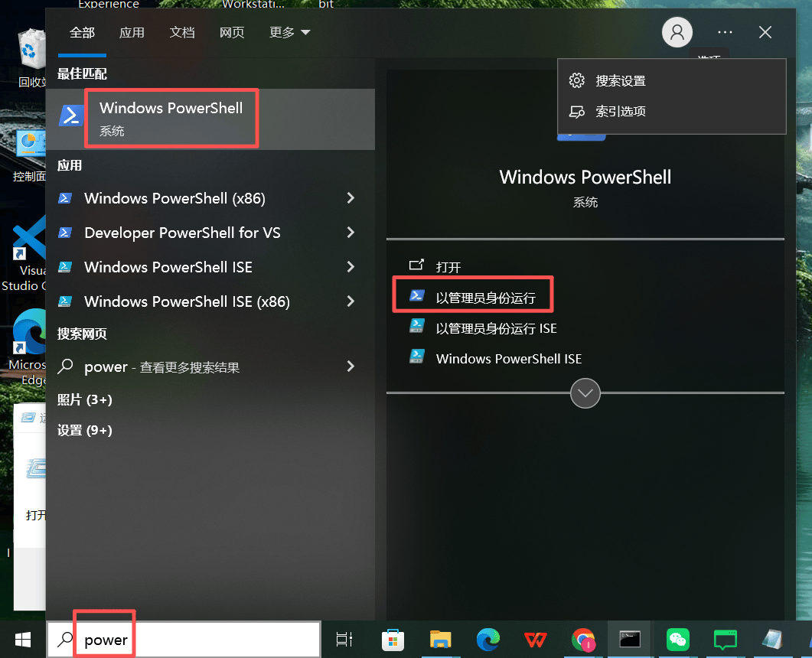Expand Windows PowerShell (x86) options chevron
The height and width of the screenshot is (658, 812).
[x=351, y=197]
